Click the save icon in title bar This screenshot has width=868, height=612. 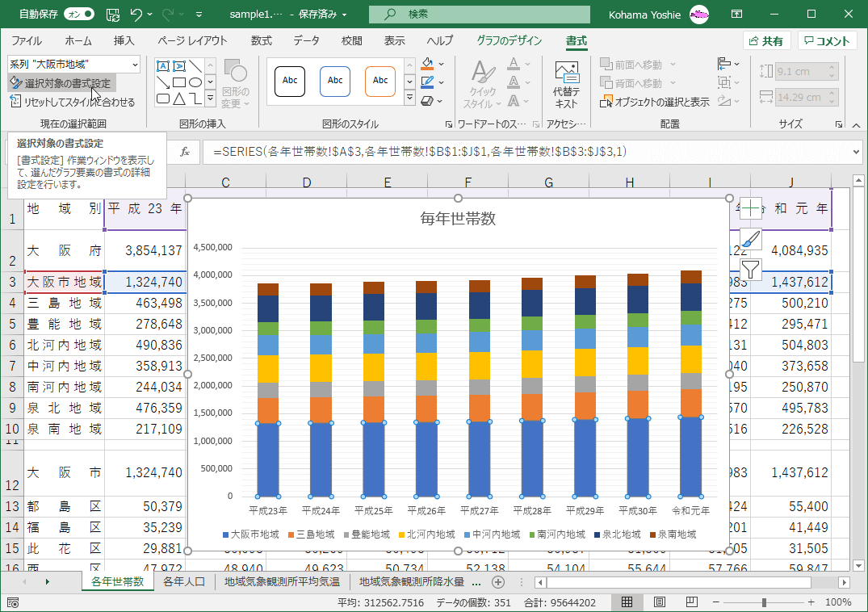[113, 15]
